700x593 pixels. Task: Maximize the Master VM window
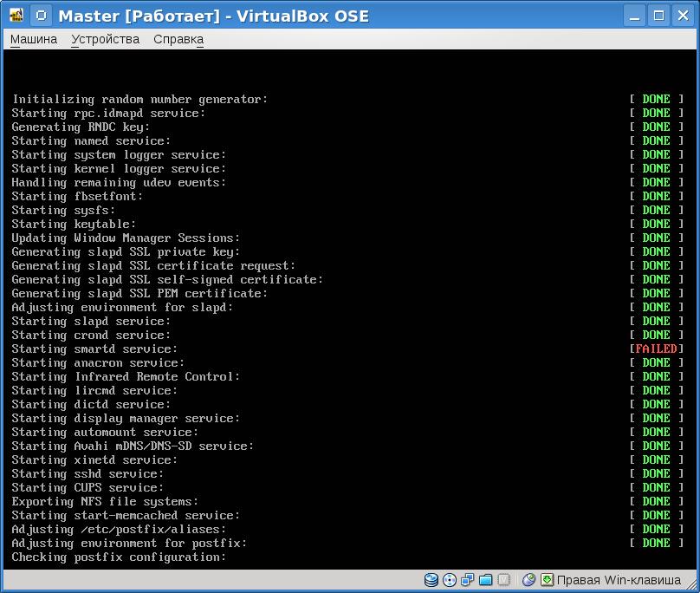659,16
